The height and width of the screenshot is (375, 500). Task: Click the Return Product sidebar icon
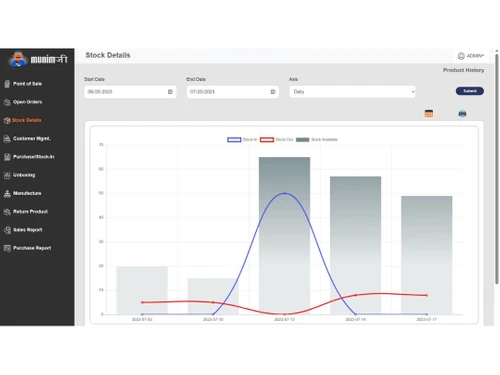coord(7,212)
